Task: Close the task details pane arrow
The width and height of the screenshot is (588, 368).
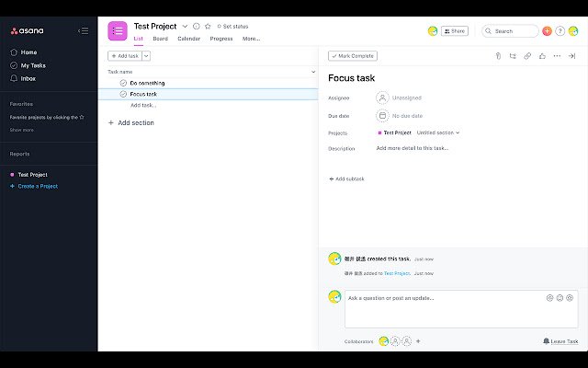Action: coord(571,56)
